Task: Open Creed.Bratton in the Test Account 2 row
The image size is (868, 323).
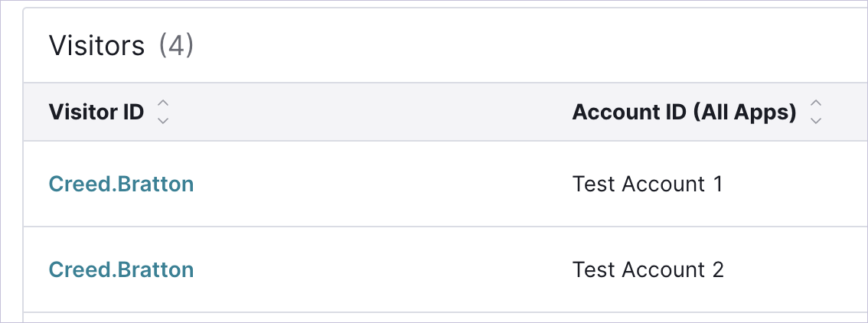Action: point(121,269)
